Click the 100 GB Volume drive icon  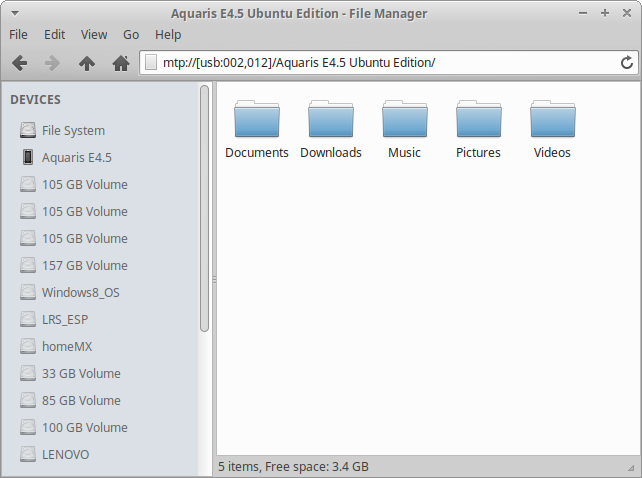tap(28, 428)
